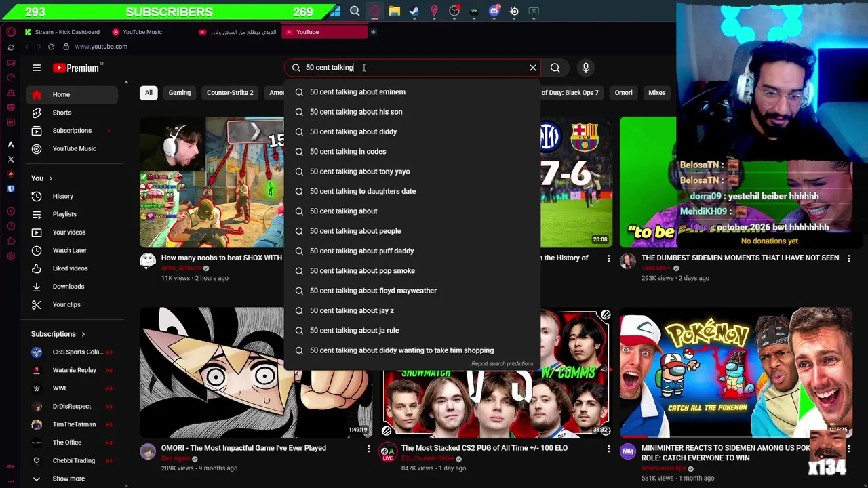
Task: Click the taskbar search magnifier icon
Action: click(x=355, y=11)
